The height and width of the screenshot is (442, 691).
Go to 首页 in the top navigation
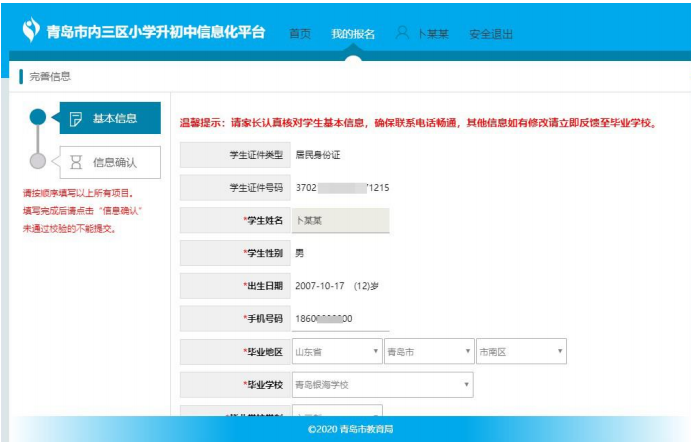[300, 34]
